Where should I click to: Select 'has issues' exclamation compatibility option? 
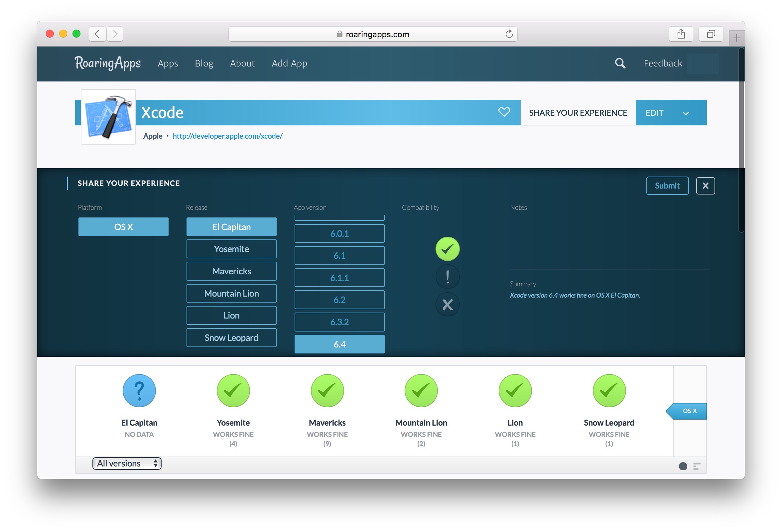click(x=447, y=277)
